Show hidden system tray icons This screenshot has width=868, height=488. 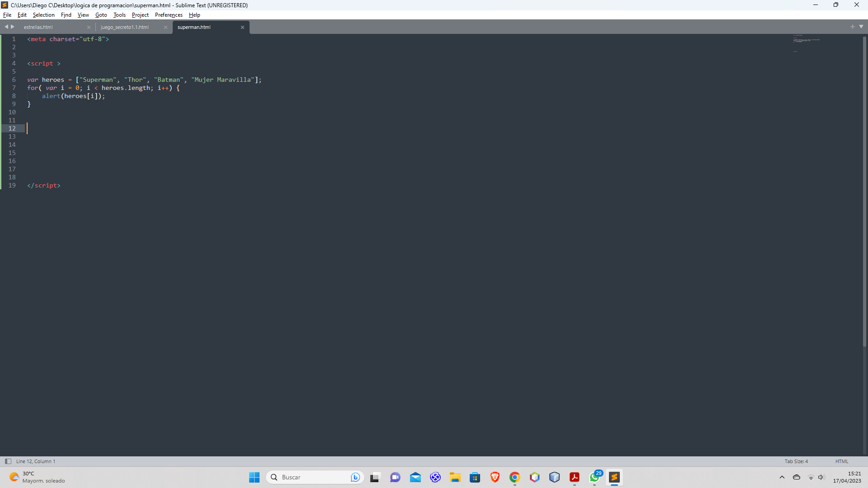pyautogui.click(x=782, y=477)
